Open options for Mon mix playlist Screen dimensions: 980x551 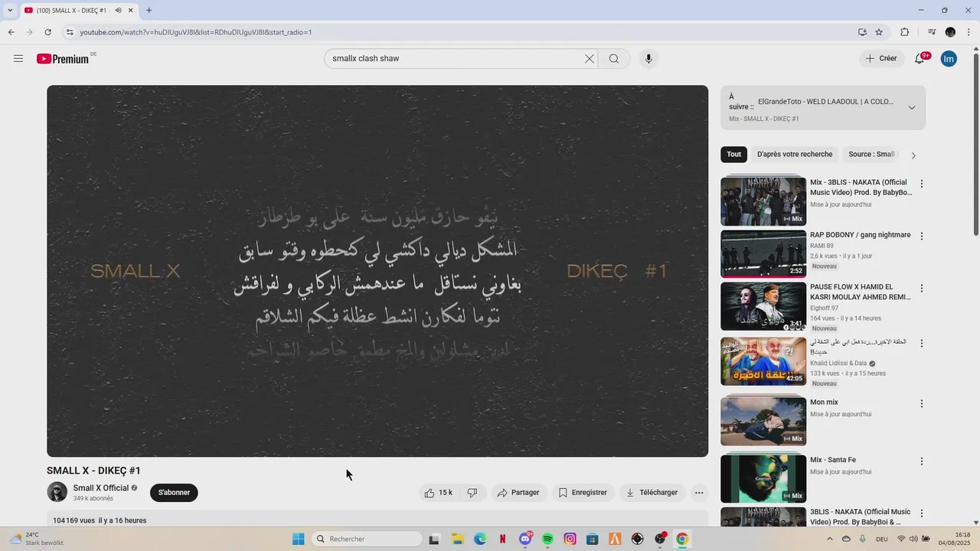click(922, 403)
